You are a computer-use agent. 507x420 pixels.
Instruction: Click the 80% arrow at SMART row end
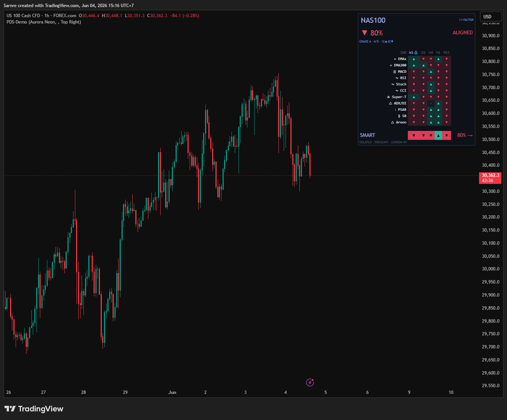coord(465,135)
